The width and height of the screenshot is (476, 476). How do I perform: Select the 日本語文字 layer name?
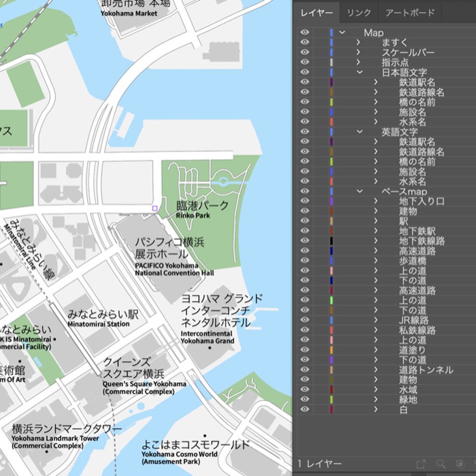pos(405,72)
